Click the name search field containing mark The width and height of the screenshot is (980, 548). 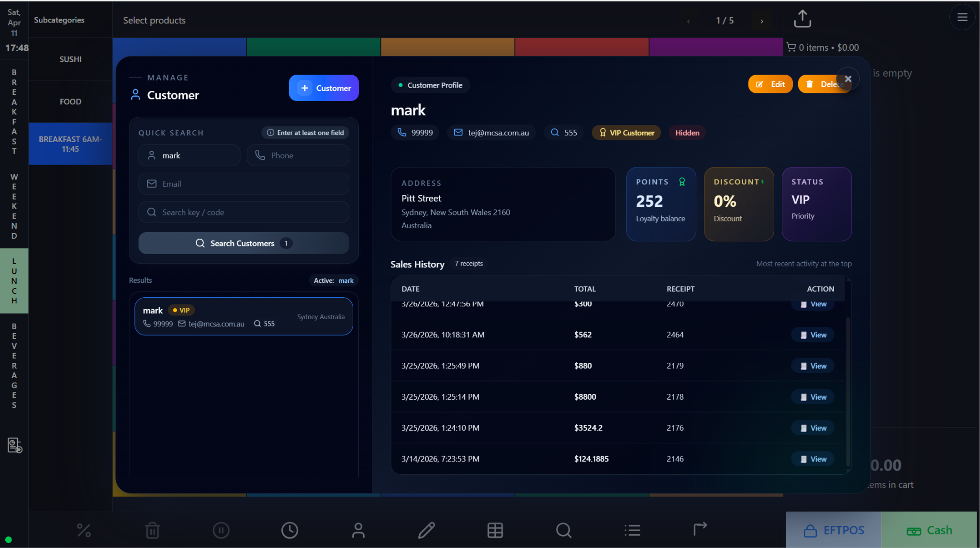pos(189,156)
